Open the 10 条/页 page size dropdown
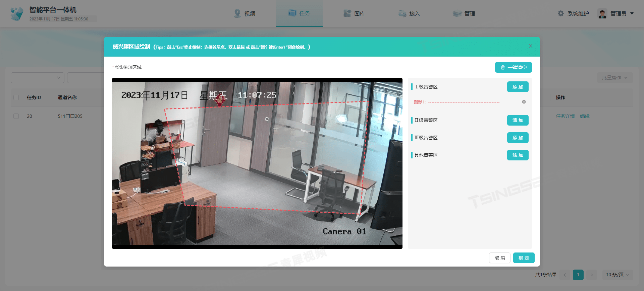This screenshot has width=644, height=291. pyautogui.click(x=618, y=275)
